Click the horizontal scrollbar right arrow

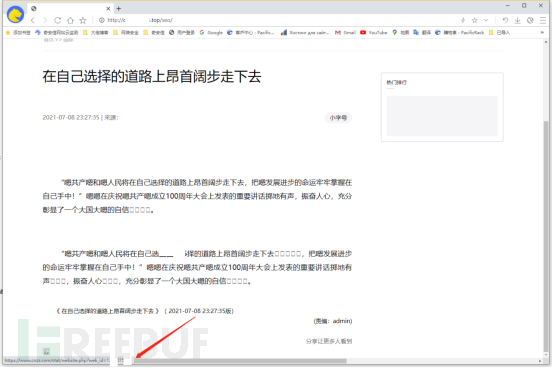[x=540, y=361]
